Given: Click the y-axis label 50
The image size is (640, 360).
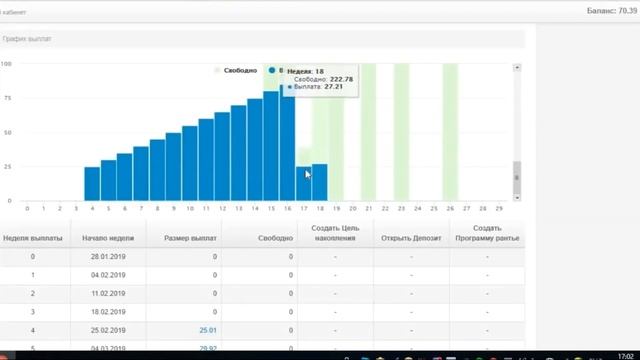Looking at the screenshot, I should (8, 133).
